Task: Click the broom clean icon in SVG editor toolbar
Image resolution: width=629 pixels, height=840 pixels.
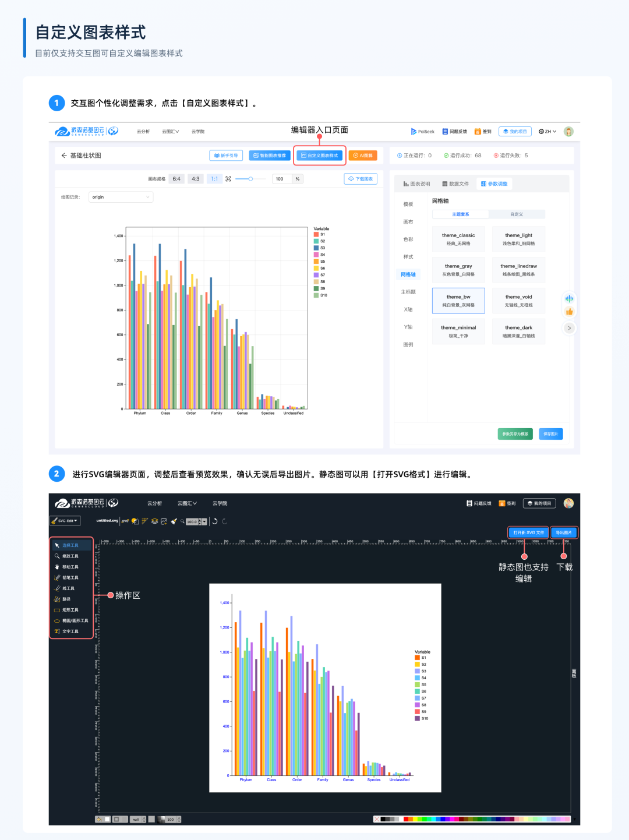Action: tap(174, 521)
